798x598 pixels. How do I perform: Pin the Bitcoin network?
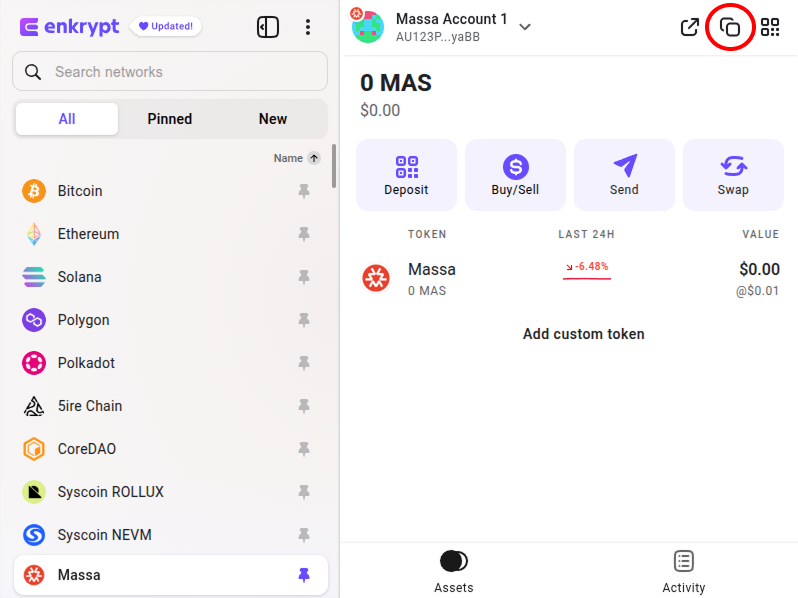(304, 191)
